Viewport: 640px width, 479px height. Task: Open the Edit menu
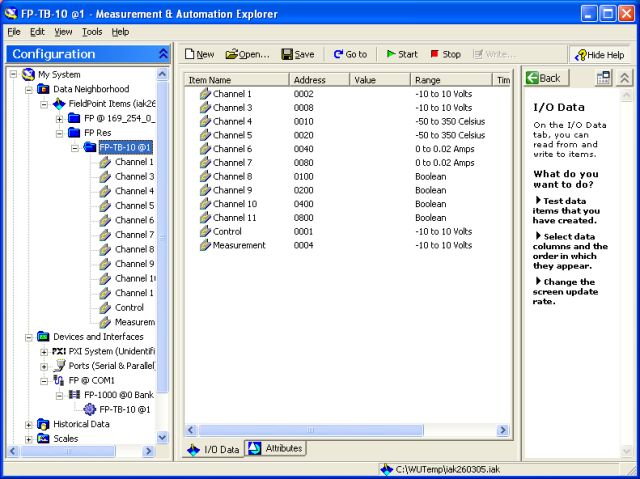click(x=37, y=32)
